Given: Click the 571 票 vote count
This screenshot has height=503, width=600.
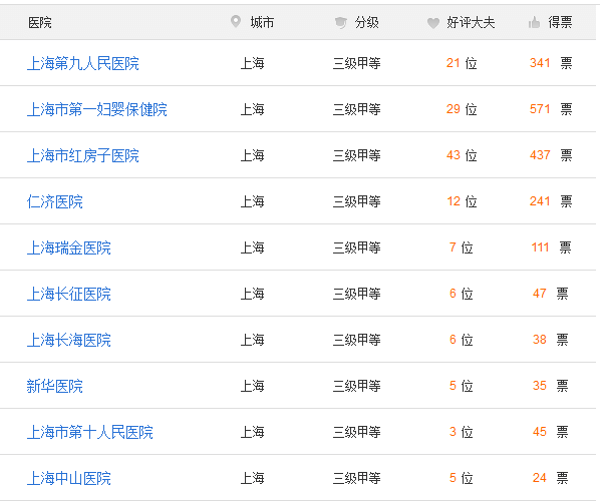Looking at the screenshot, I should pyautogui.click(x=551, y=109).
